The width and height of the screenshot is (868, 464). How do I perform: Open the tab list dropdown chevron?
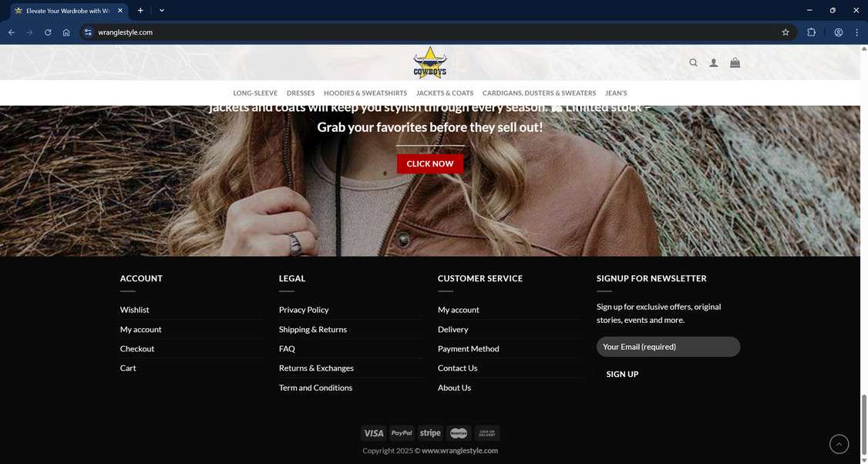coord(161,10)
